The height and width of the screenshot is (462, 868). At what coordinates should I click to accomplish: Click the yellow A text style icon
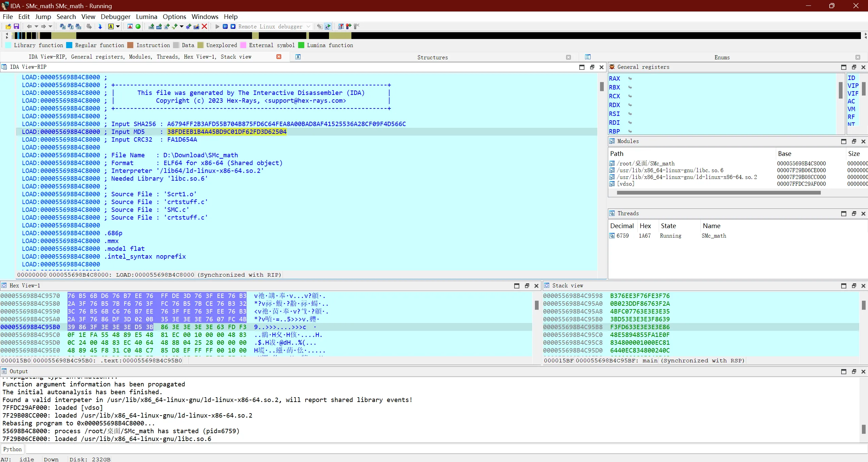tap(111, 26)
